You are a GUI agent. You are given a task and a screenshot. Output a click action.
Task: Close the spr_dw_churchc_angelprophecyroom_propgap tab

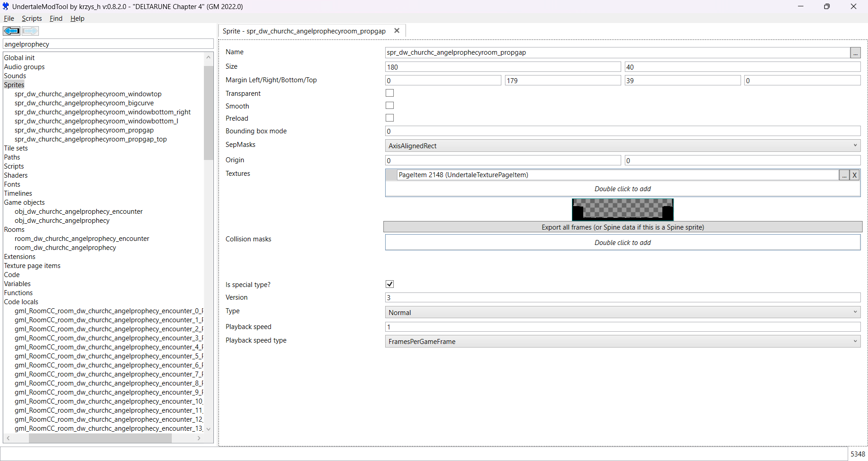click(x=397, y=31)
